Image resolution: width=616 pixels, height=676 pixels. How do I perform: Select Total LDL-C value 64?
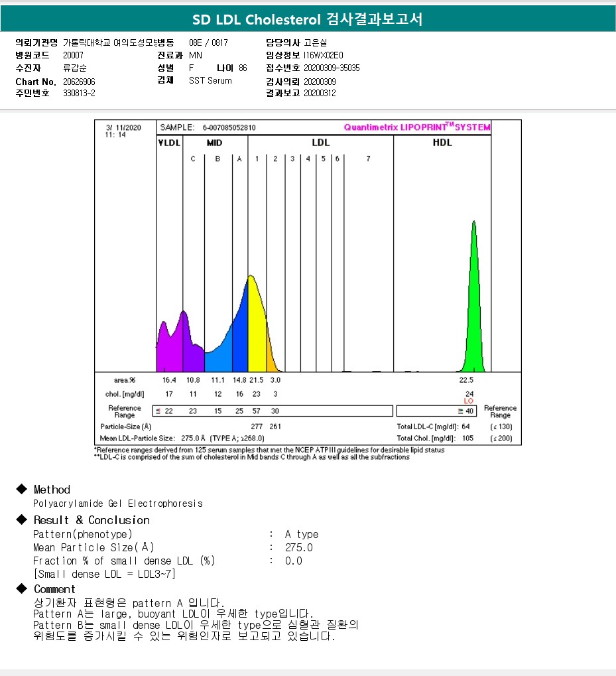click(465, 427)
